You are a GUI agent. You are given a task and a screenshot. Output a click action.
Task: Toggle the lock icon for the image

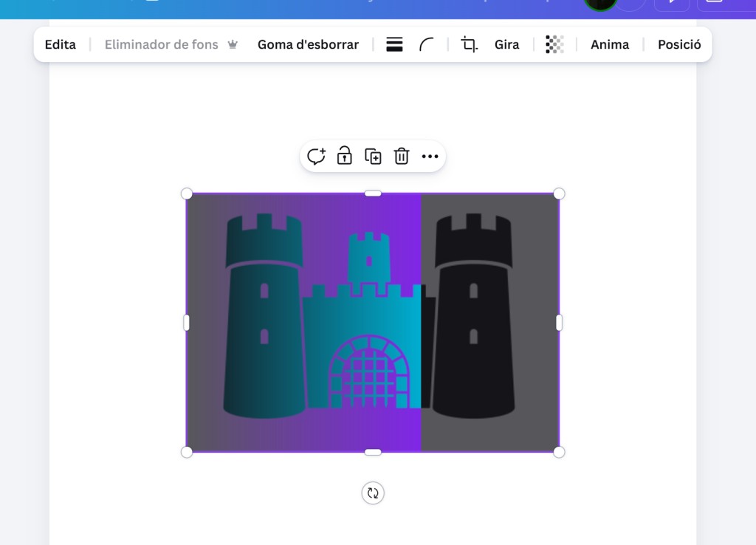(x=345, y=156)
